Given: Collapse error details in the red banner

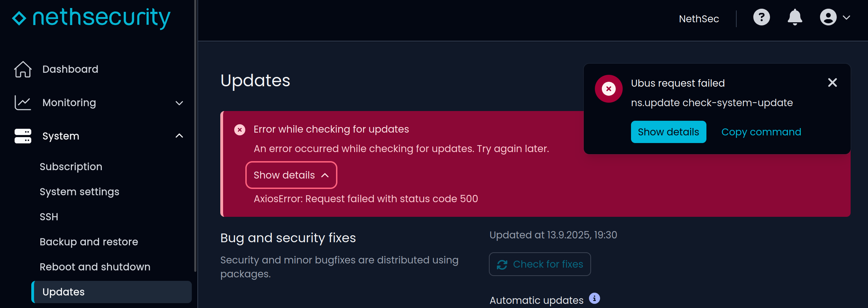Looking at the screenshot, I should (291, 175).
